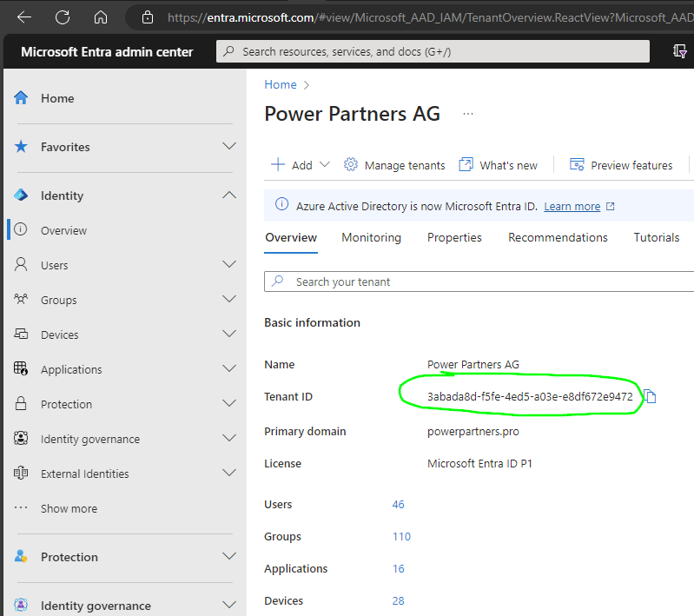This screenshot has width=694, height=616.
Task: Open the Groups count link 110
Action: click(401, 536)
